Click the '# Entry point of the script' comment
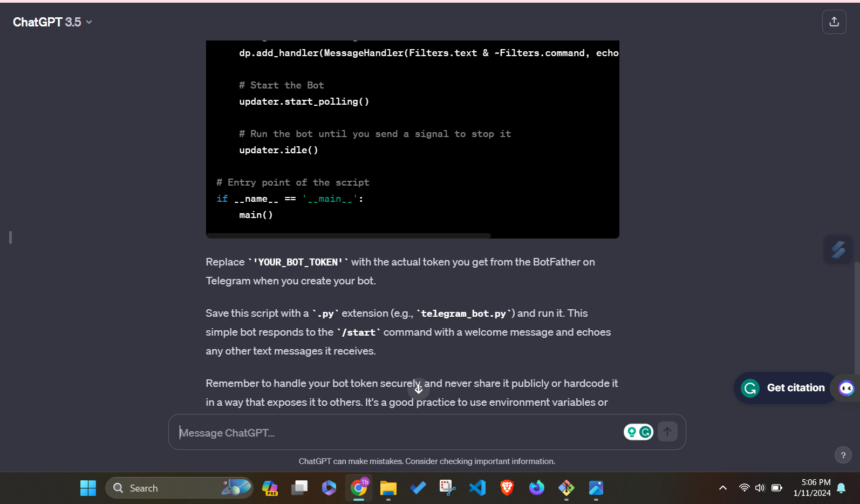 coord(293,182)
